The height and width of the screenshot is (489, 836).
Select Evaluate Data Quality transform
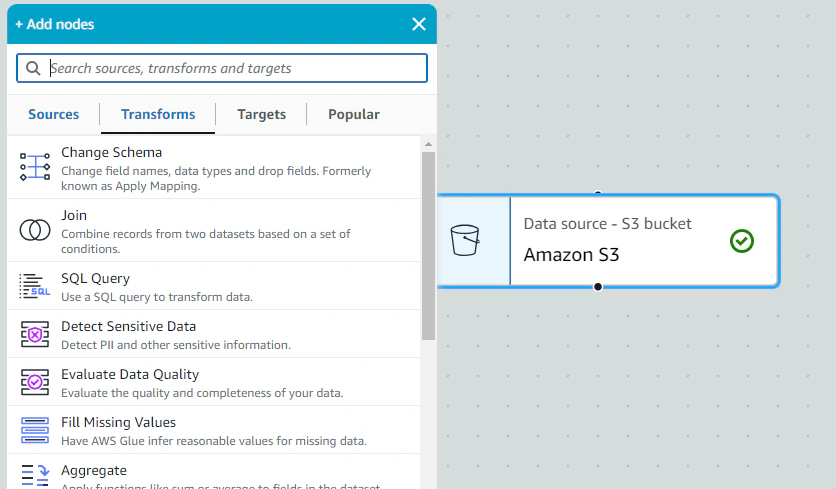(x=214, y=382)
